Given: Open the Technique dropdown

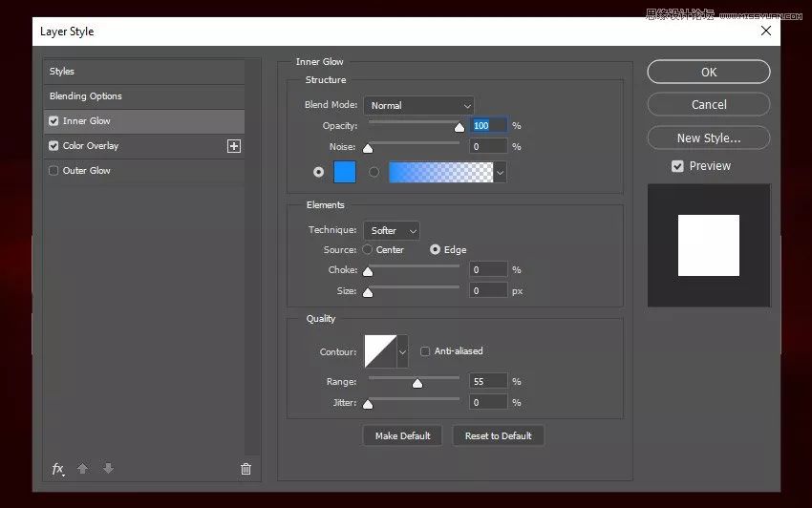Looking at the screenshot, I should coord(392,230).
